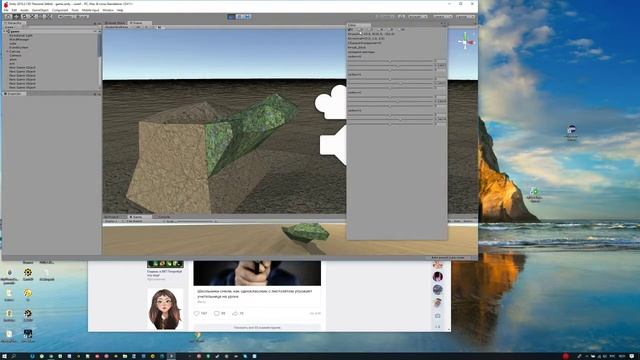Click the Step button in Unity

tap(247, 17)
